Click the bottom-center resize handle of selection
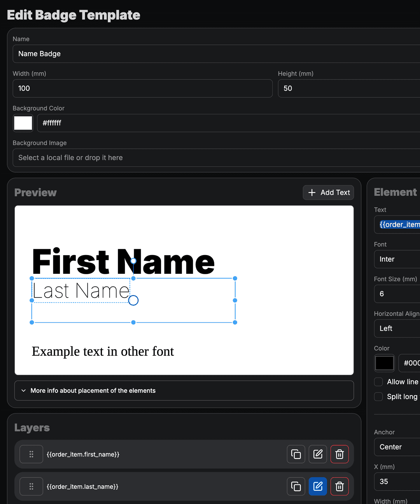The width and height of the screenshot is (420, 504). click(x=133, y=322)
